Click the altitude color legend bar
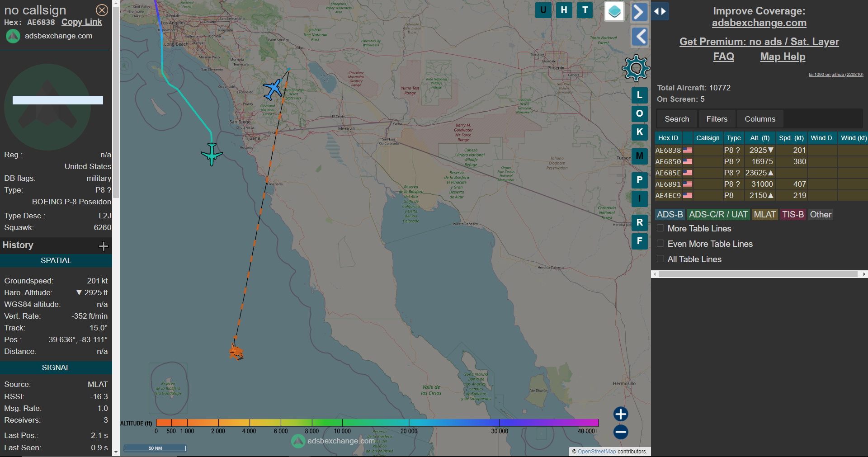This screenshot has width=868, height=457. [x=377, y=423]
